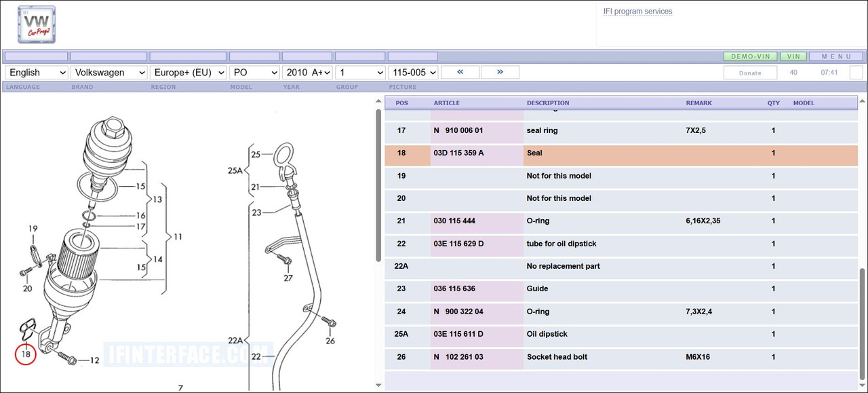Click callout 20 in the diagram
This screenshot has width=868, height=393.
(27, 288)
